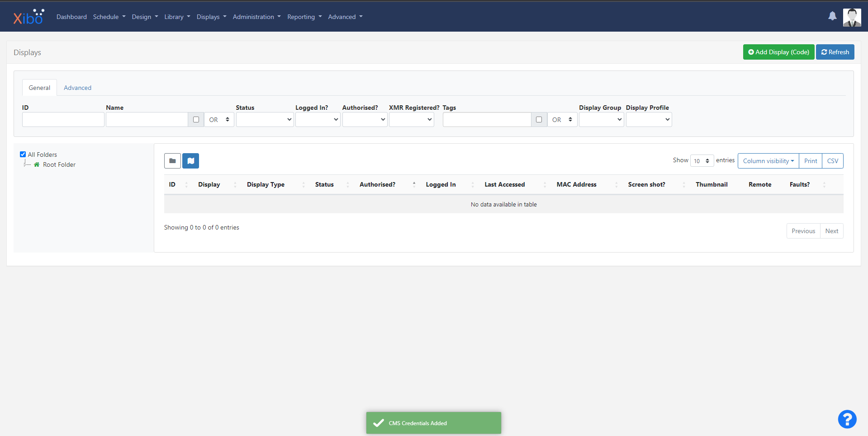868x436 pixels.
Task: Switch to folder view with folder icon
Action: [172, 160]
